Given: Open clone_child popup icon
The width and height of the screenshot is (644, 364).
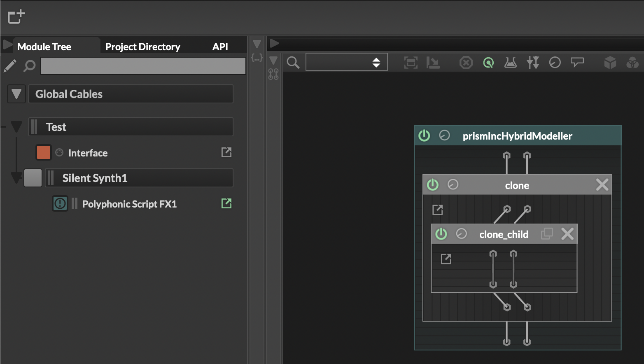Looking at the screenshot, I should coord(446,259).
